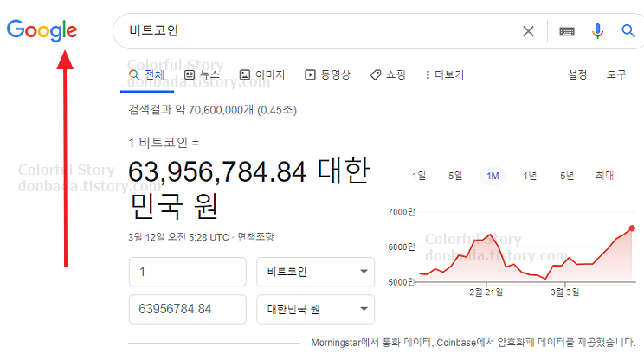This screenshot has width=644, height=360.
Task: Select the 전체 tab
Action: (146, 74)
